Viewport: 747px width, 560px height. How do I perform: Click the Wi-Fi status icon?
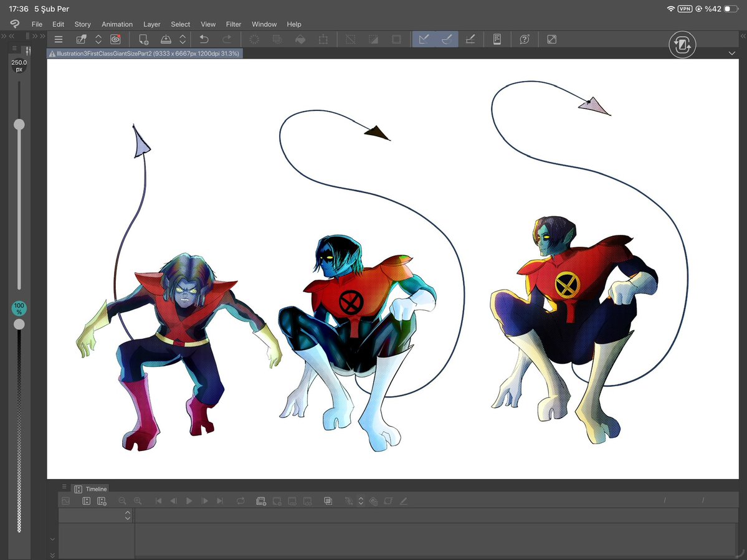point(671,9)
